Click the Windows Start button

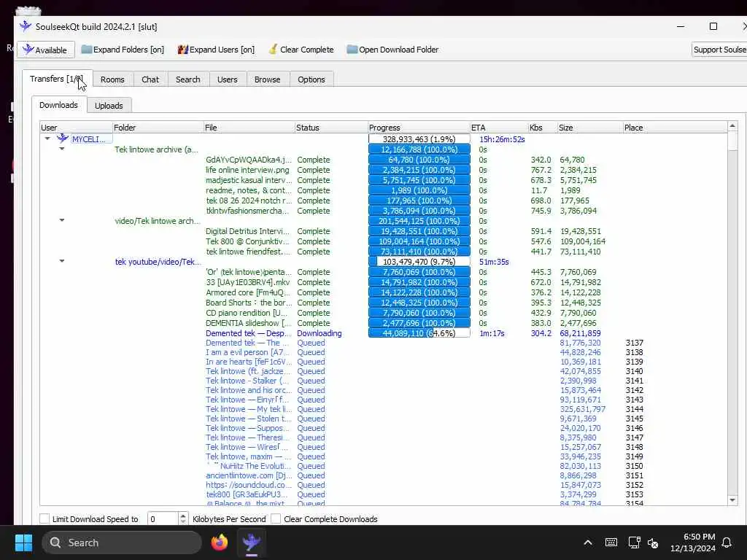tap(23, 542)
